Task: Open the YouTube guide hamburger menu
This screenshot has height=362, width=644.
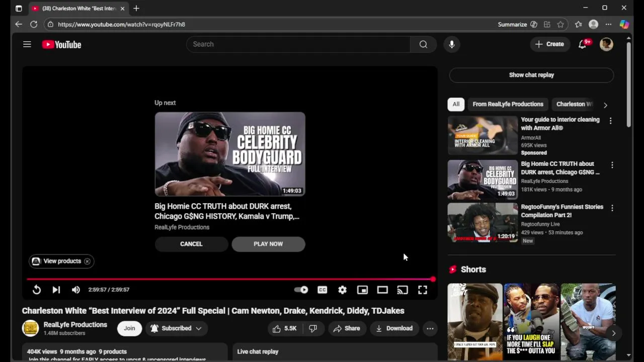Action: [27, 44]
